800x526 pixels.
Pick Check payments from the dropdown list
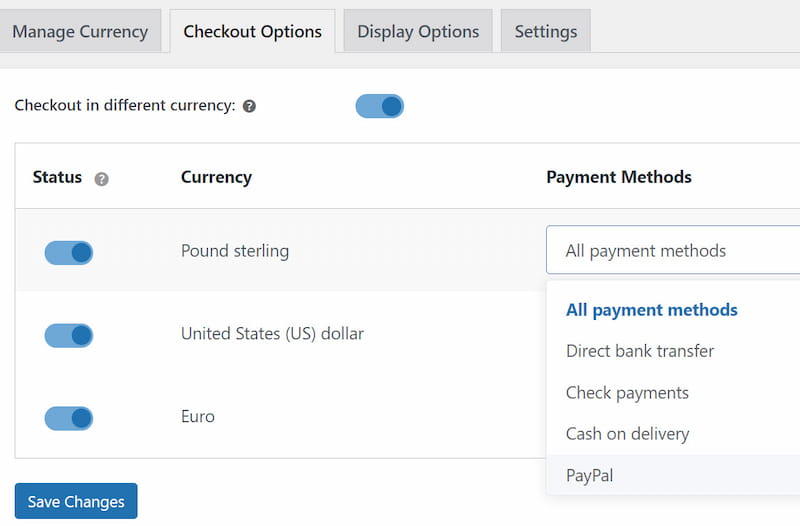(627, 393)
